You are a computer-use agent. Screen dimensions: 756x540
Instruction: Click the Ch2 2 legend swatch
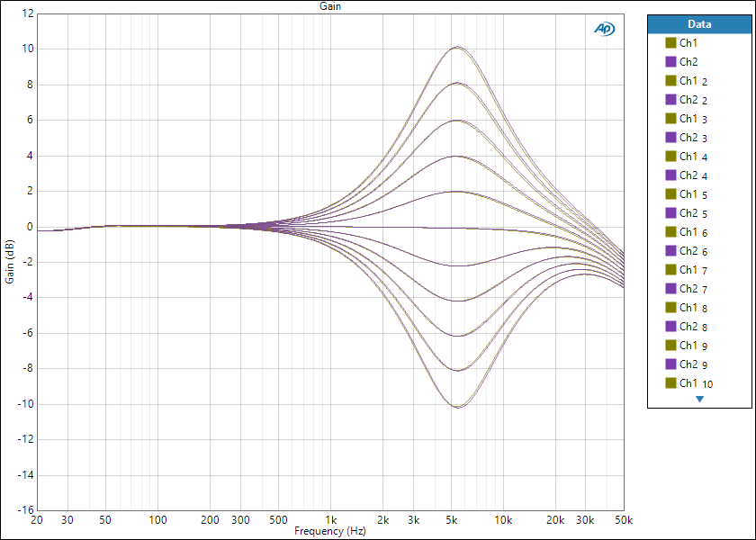coord(670,99)
